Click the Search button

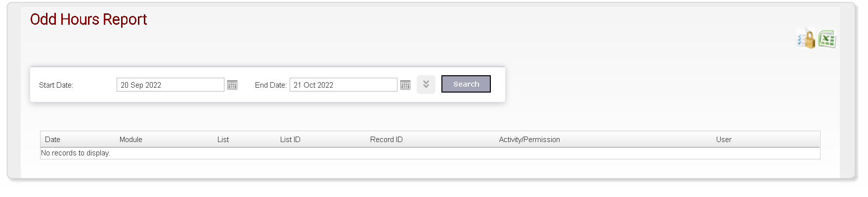click(466, 84)
